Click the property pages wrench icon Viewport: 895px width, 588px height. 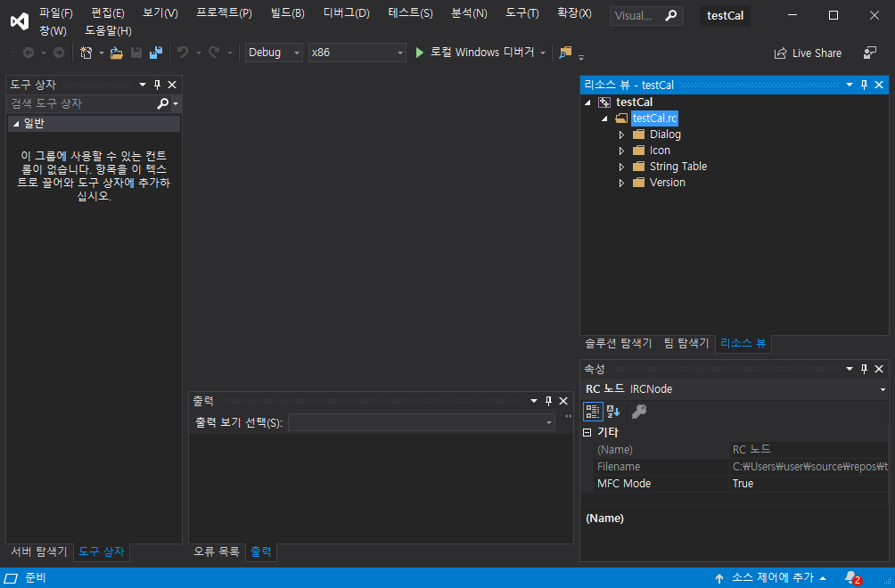(638, 411)
